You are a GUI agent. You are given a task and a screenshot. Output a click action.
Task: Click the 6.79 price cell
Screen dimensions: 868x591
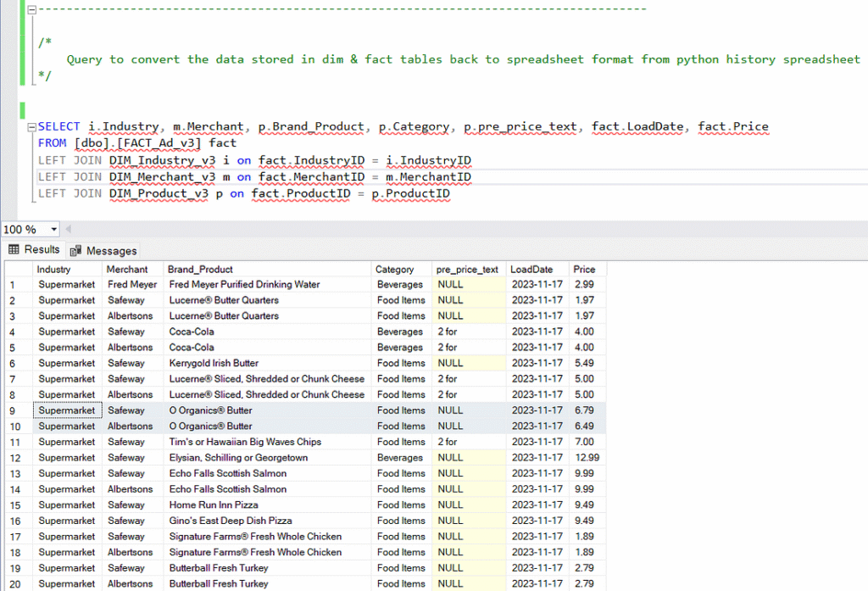[587, 410]
